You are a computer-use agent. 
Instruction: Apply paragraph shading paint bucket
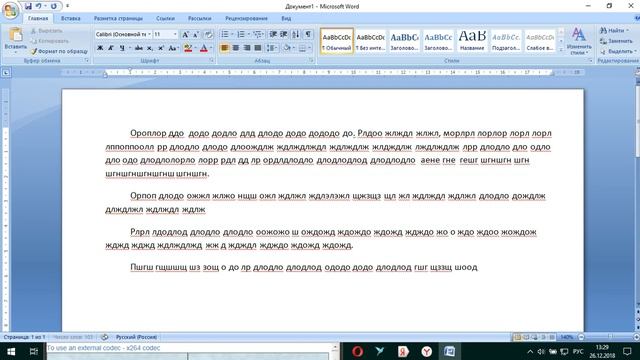pos(287,48)
